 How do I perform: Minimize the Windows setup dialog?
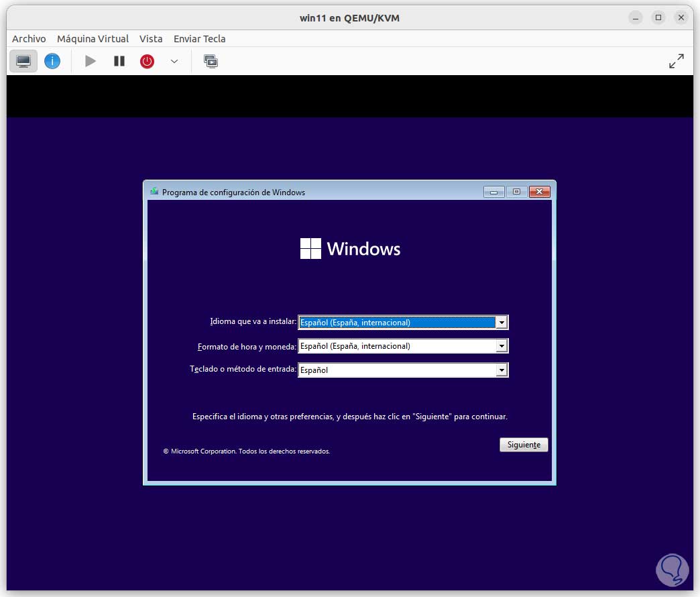493,192
